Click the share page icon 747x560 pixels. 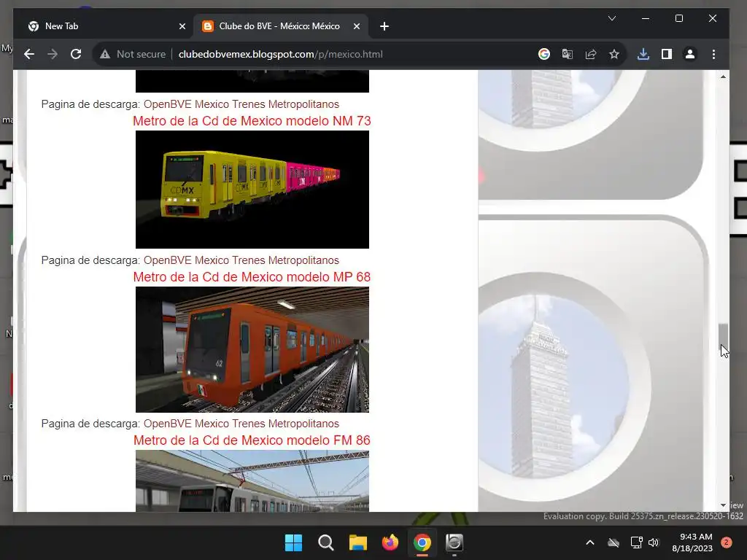(x=591, y=54)
